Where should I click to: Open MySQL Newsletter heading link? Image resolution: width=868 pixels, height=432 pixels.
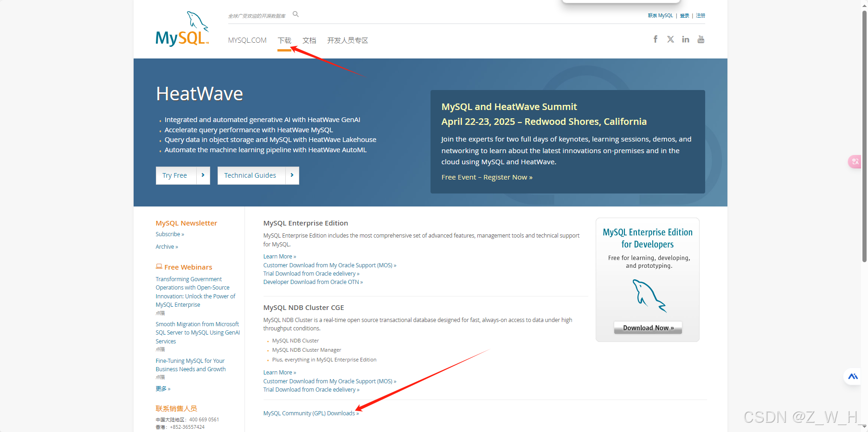pos(186,223)
